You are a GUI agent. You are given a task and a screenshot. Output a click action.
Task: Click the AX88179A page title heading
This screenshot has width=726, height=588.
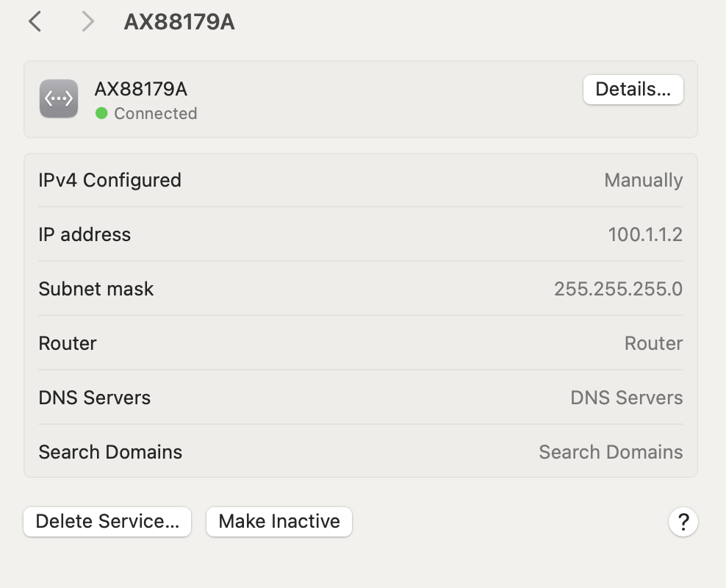click(179, 22)
